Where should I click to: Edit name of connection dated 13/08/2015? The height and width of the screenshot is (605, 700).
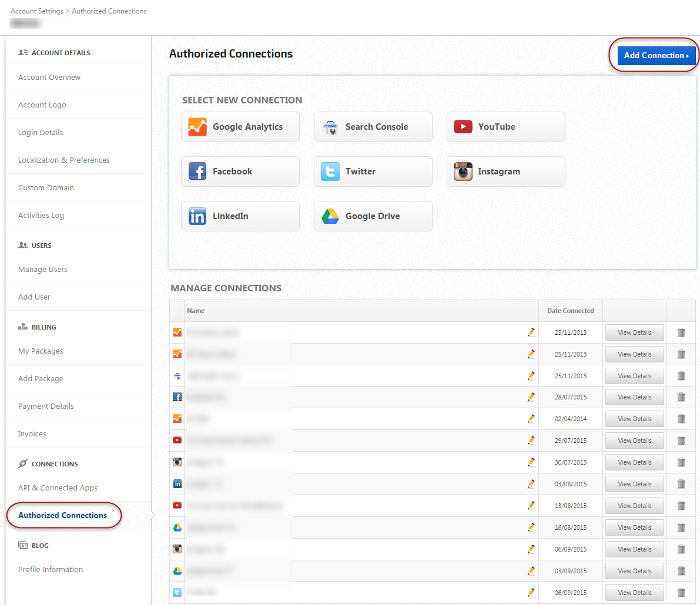(x=531, y=506)
